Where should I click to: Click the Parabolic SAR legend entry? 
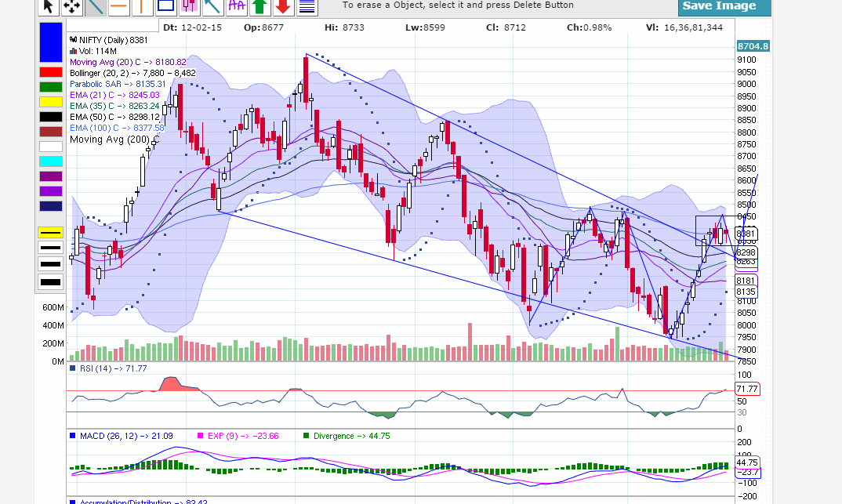(118, 85)
